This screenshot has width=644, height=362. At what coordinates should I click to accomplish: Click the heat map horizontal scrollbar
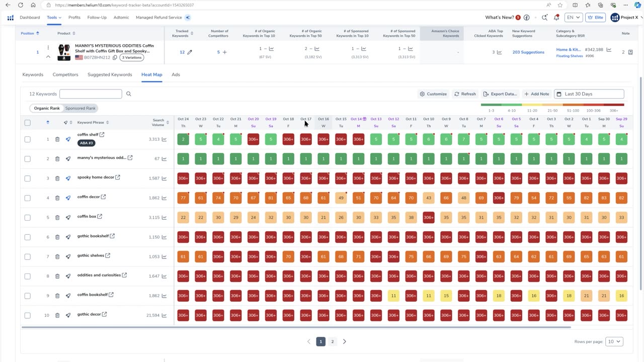296,327
